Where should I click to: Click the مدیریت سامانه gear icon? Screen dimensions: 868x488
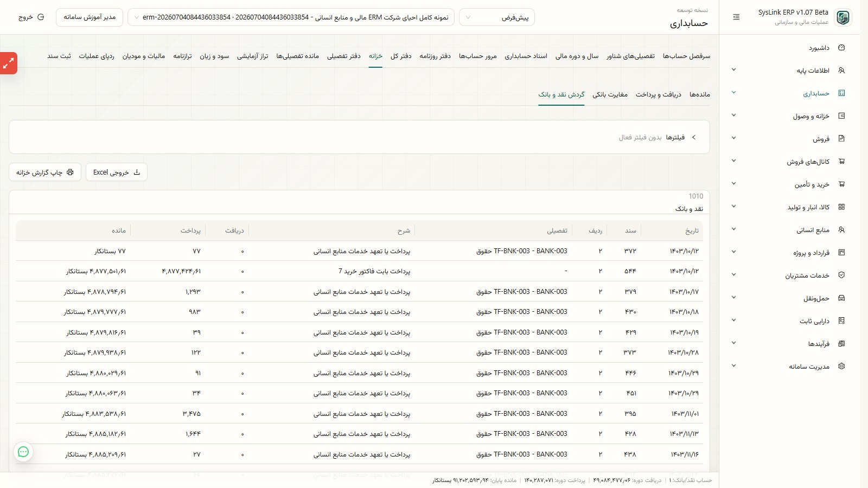(841, 367)
